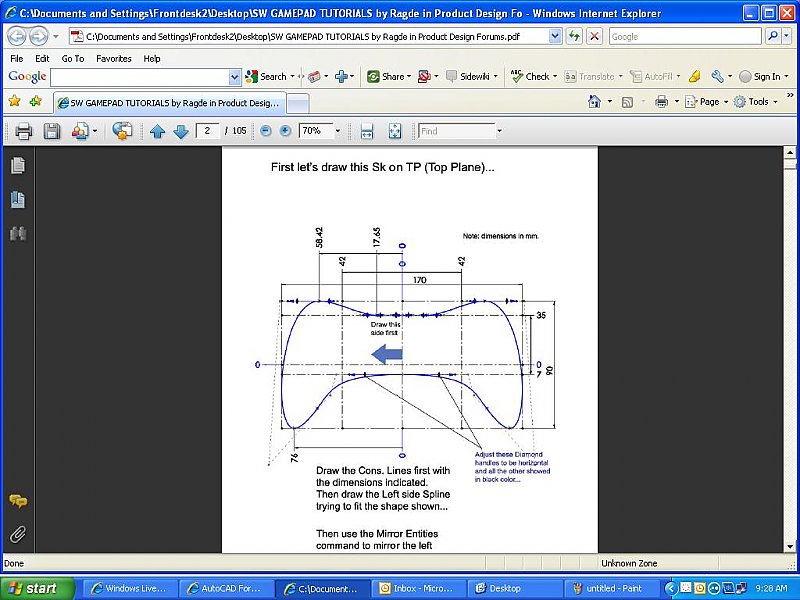The image size is (800, 600).
Task: Open the Comments panel icon
Action: (18, 502)
